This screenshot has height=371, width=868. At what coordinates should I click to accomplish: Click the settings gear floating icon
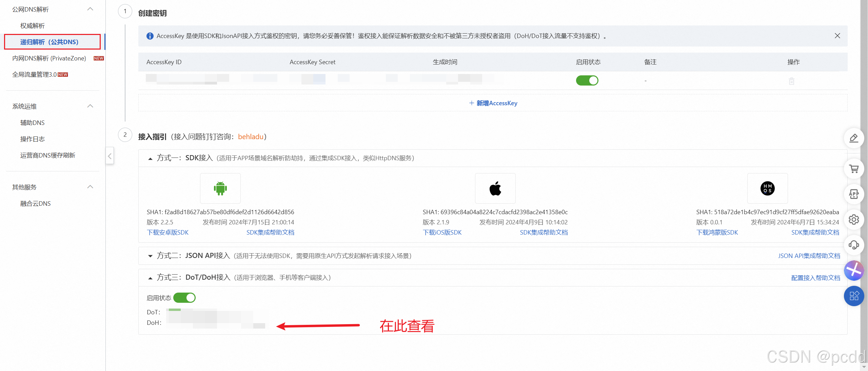coord(853,220)
